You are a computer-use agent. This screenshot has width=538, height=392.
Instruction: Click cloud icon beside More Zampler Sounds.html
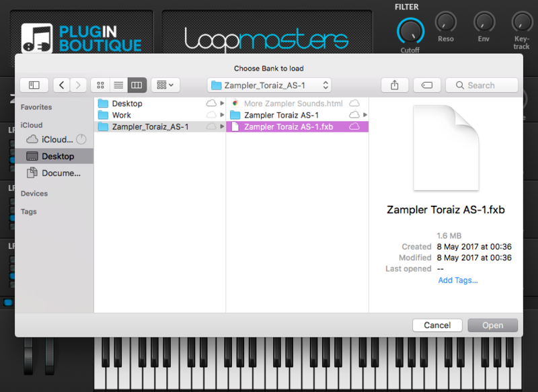[354, 104]
